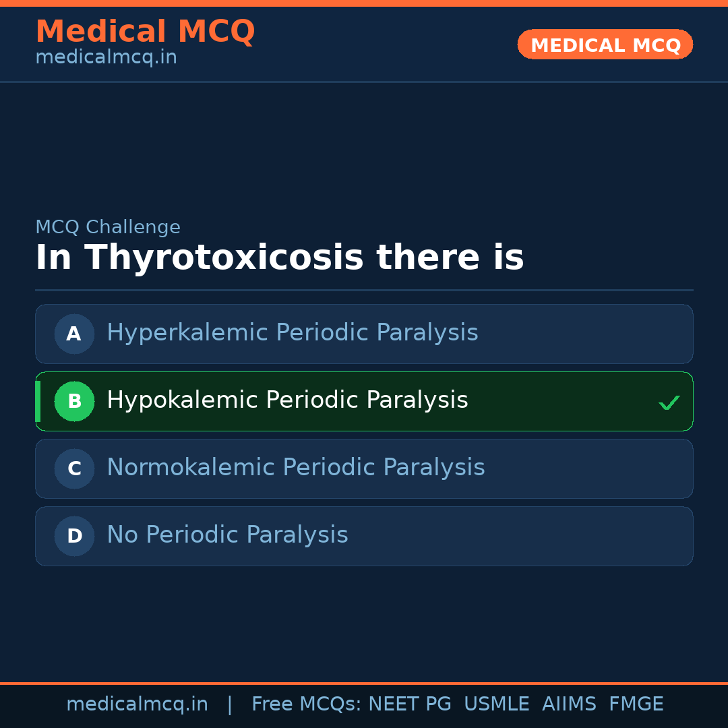Click the question heading In Thyrotoxicosis there is
728x728 pixels.
279,257
